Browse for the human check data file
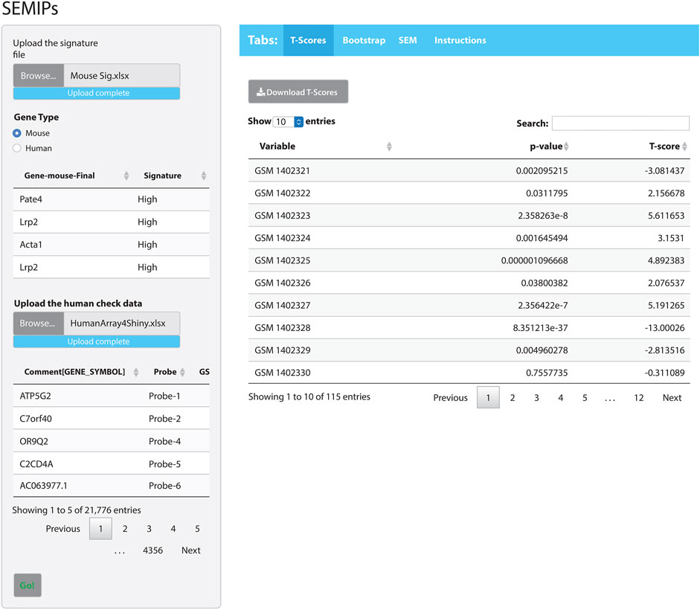This screenshot has height=610, width=700. [39, 324]
